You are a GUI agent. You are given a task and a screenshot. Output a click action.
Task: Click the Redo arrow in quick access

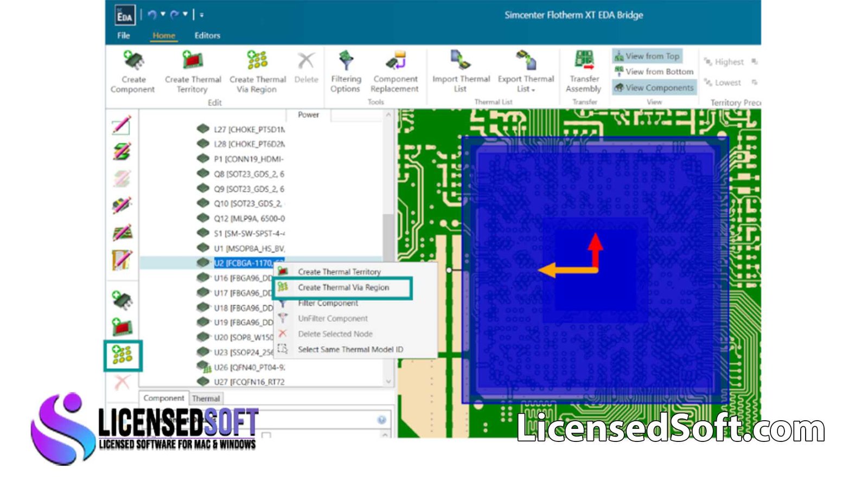pyautogui.click(x=174, y=15)
